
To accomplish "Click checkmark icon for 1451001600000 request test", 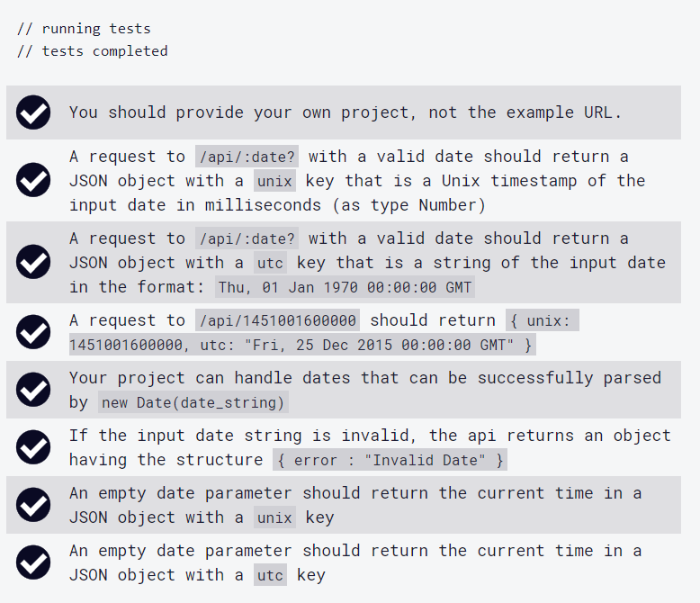I will 33,332.
